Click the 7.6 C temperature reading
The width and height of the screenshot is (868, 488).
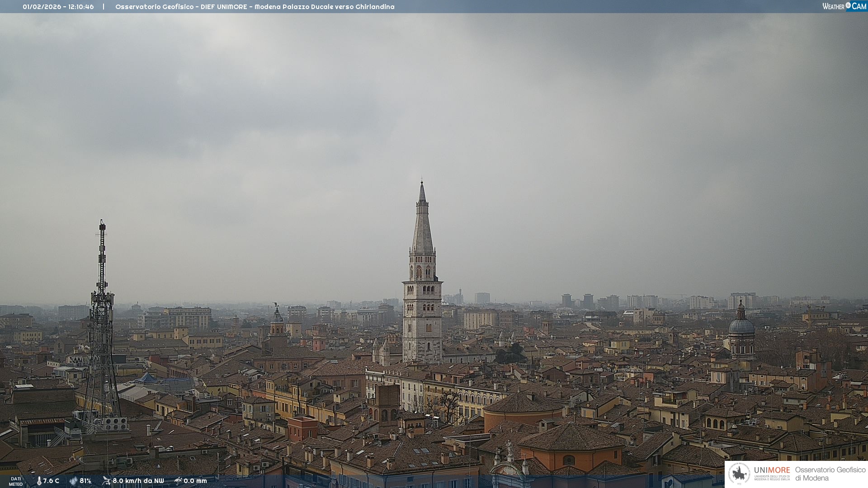point(51,481)
